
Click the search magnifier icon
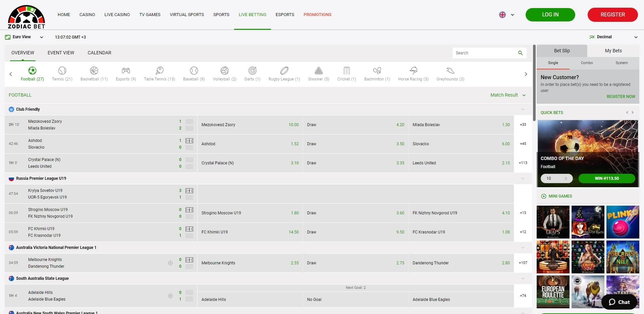click(520, 53)
